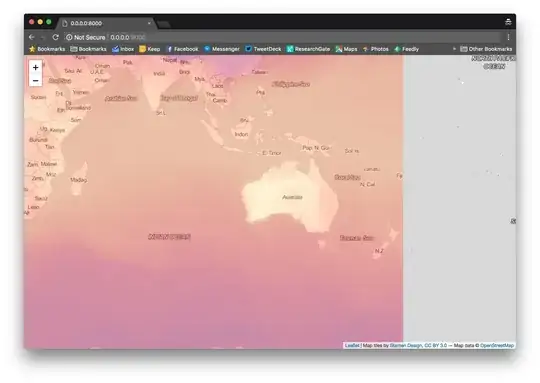Click the Australia label on map
This screenshot has height=383, width=540.
(292, 197)
